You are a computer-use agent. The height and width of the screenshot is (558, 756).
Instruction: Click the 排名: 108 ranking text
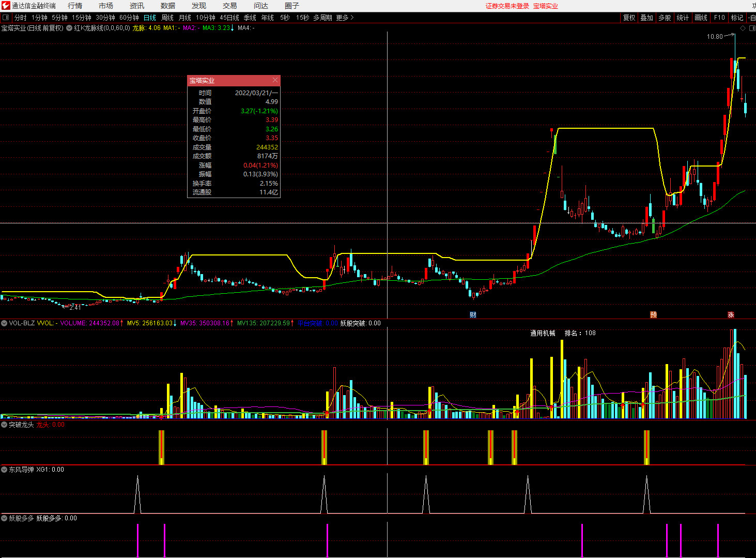(x=580, y=333)
